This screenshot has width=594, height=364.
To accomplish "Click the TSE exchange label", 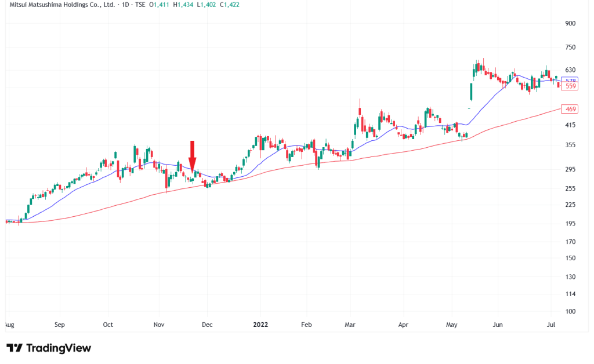I will [140, 5].
